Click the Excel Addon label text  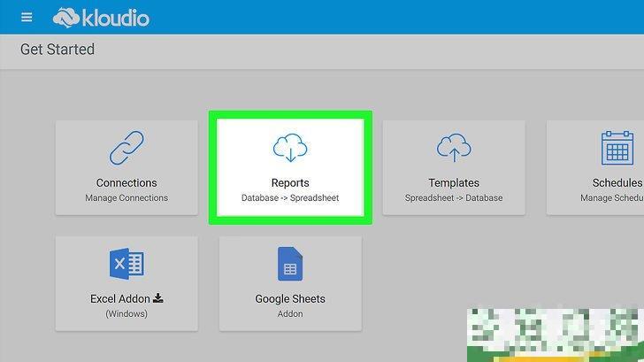click(120, 299)
